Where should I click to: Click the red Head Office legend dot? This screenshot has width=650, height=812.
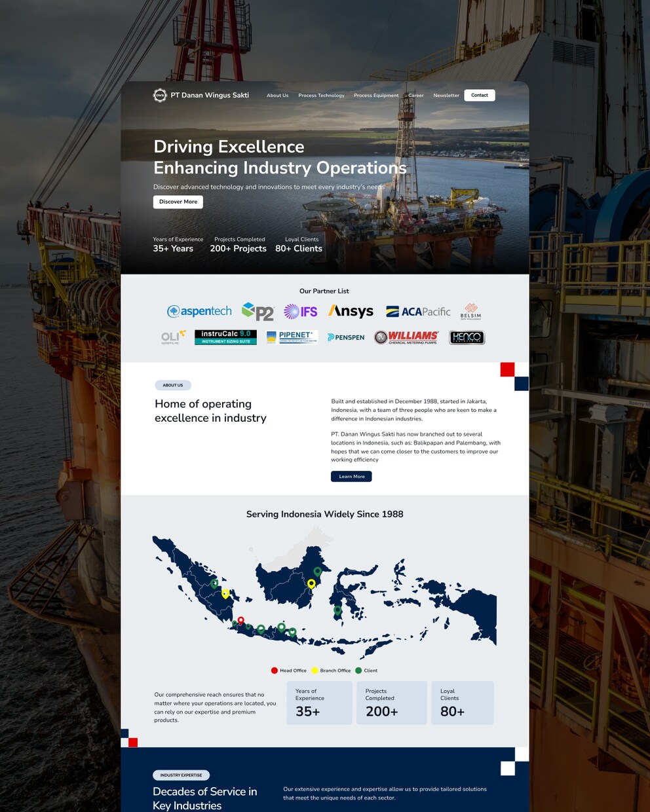275,671
